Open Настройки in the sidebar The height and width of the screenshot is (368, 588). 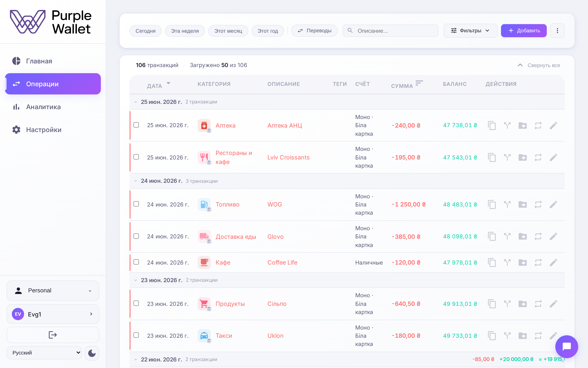pyautogui.click(x=53, y=130)
